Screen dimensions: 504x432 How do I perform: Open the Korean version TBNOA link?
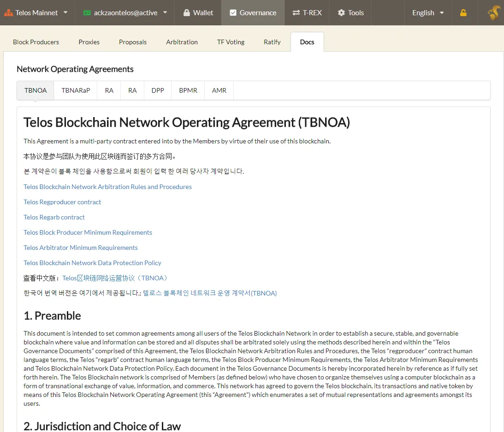[x=210, y=293]
